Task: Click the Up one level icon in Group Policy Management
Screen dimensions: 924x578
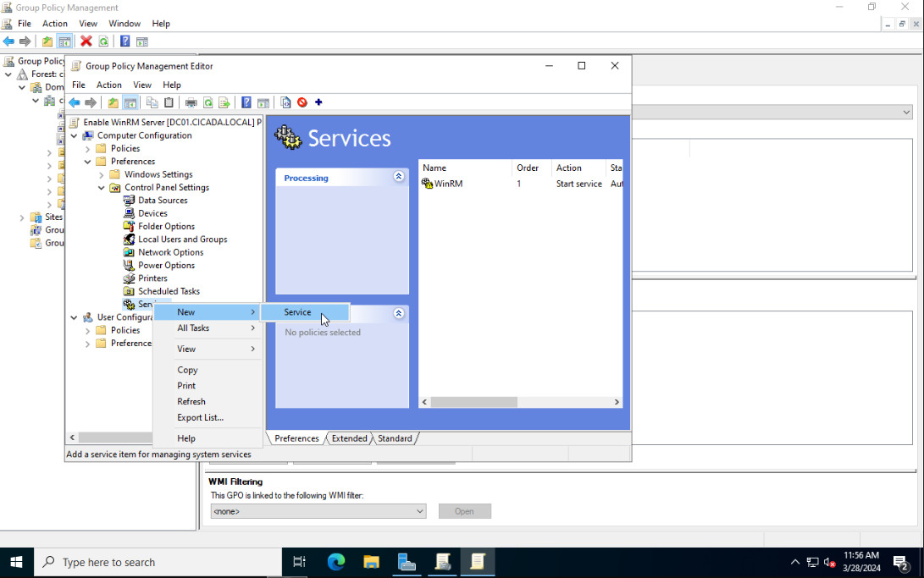Action: coord(47,41)
